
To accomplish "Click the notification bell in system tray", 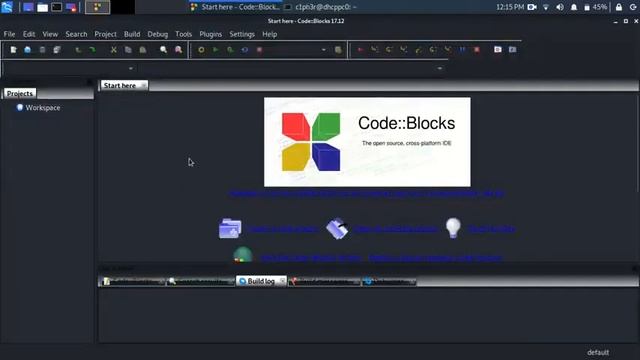I will click(x=574, y=7).
